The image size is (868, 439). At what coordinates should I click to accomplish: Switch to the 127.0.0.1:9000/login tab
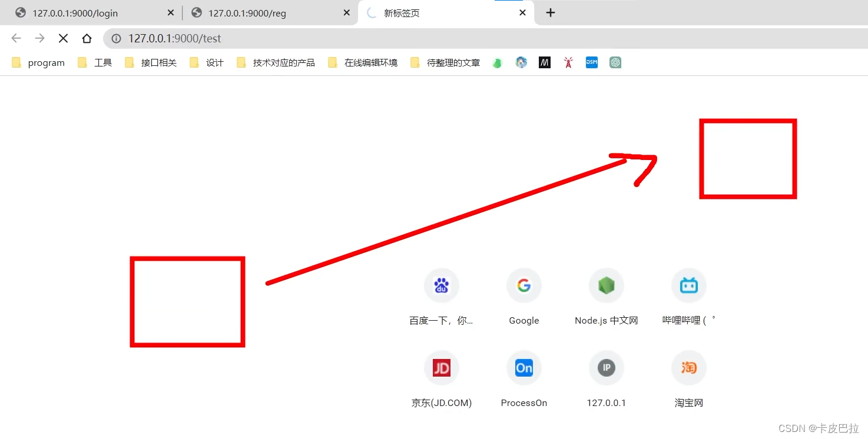tap(94, 13)
